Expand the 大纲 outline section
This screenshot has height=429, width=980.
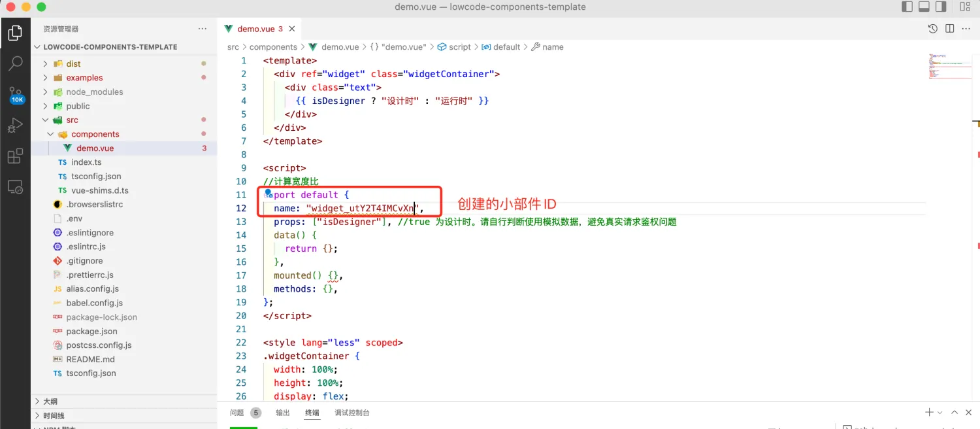click(50, 402)
